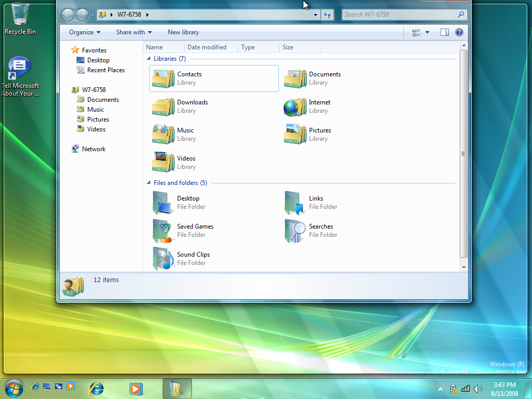Select Recent Places in Favorites
Screen dimensions: 532x399
105,70
